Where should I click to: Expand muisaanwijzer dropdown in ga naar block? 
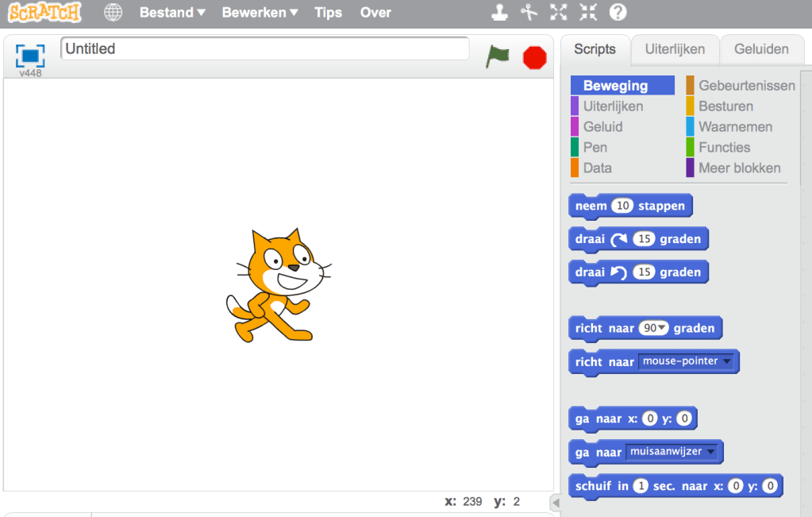[710, 452]
